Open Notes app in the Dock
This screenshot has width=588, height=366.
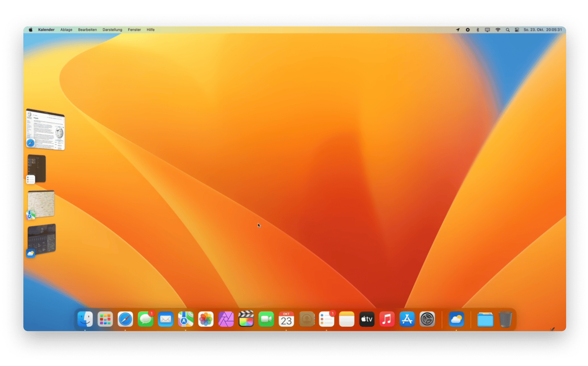coord(347,319)
